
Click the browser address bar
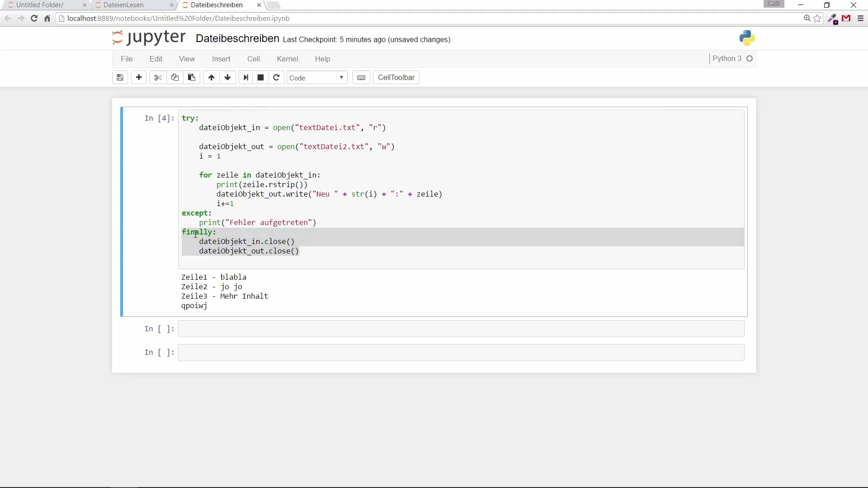click(x=429, y=19)
